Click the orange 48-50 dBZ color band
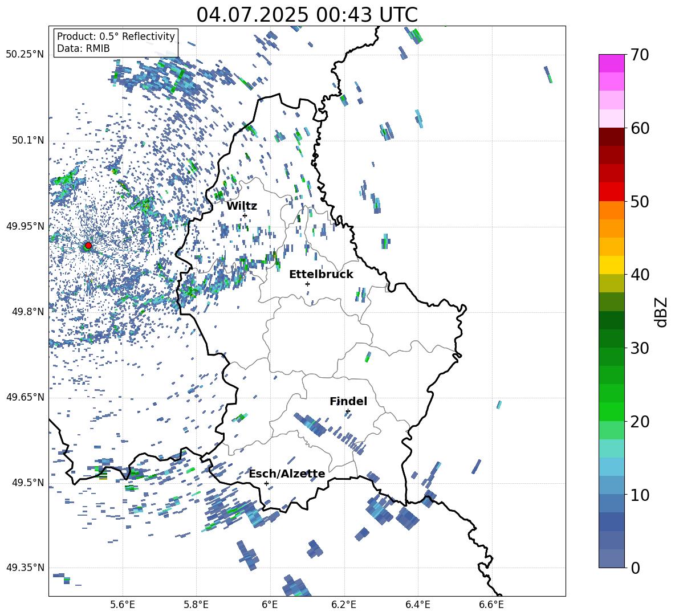Image resolution: width=675 pixels, height=616 pixels. pos(611,210)
